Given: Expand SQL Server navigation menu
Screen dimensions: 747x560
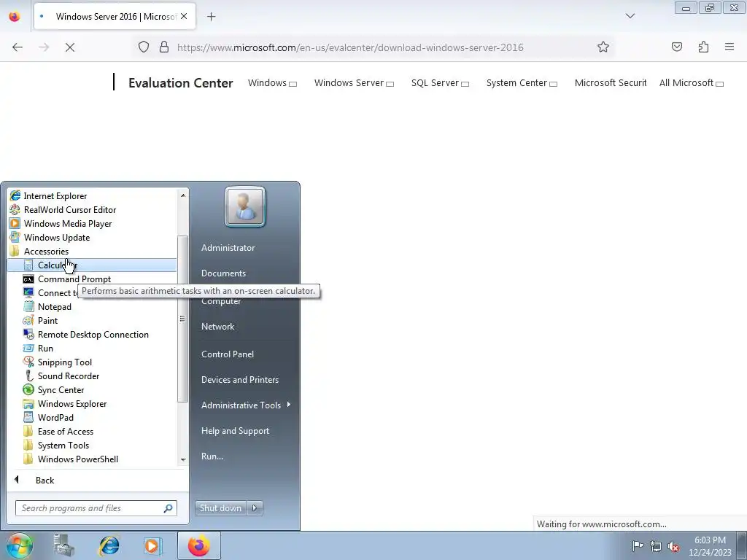Looking at the screenshot, I should tap(440, 83).
